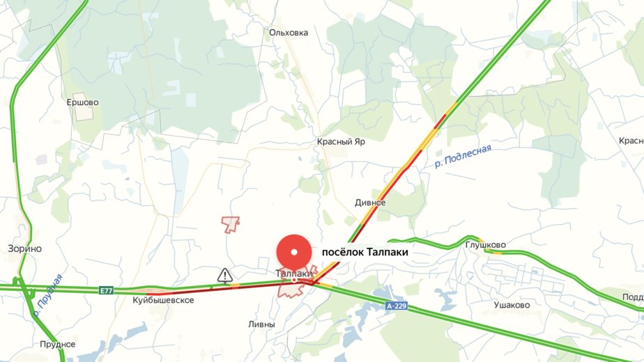Click the Дивное settlement label
The width and height of the screenshot is (644, 362).
point(370,203)
